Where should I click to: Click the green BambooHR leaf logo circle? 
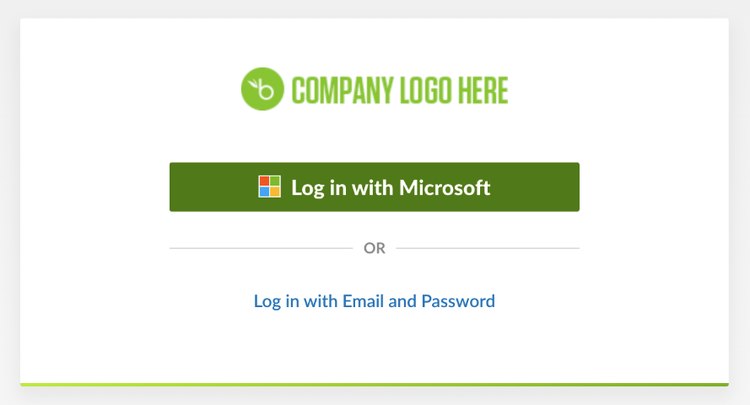point(262,89)
